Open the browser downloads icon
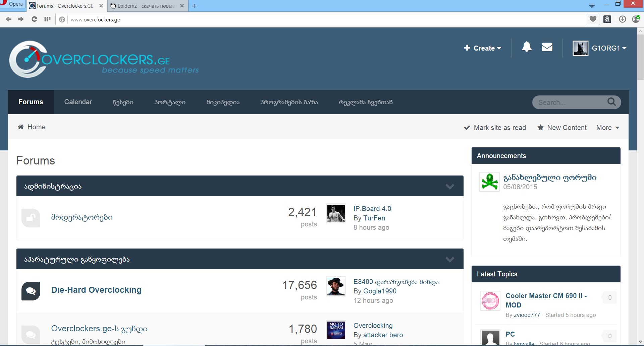 coord(622,19)
